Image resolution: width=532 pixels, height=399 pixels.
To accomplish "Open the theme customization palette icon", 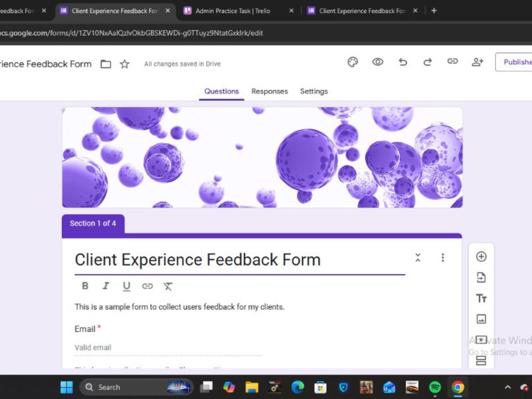I will click(x=353, y=62).
